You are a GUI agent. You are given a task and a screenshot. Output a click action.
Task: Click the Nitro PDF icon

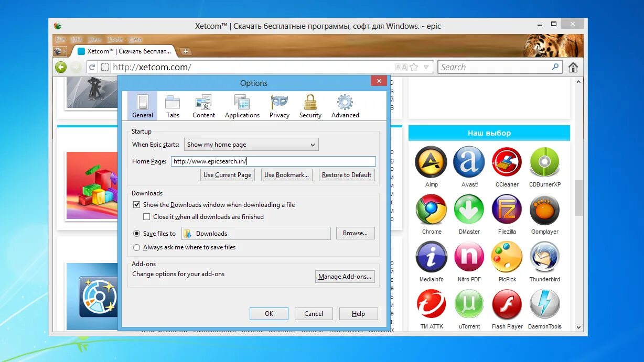(469, 257)
